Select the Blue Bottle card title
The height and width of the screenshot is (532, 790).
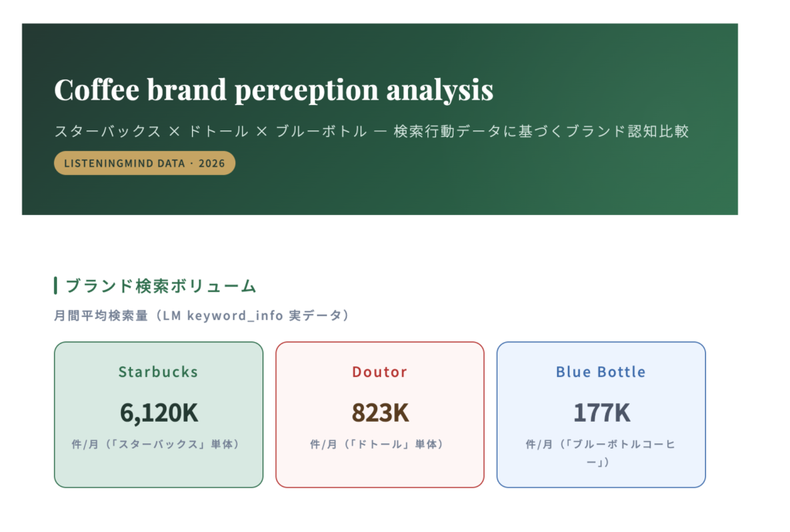click(600, 372)
